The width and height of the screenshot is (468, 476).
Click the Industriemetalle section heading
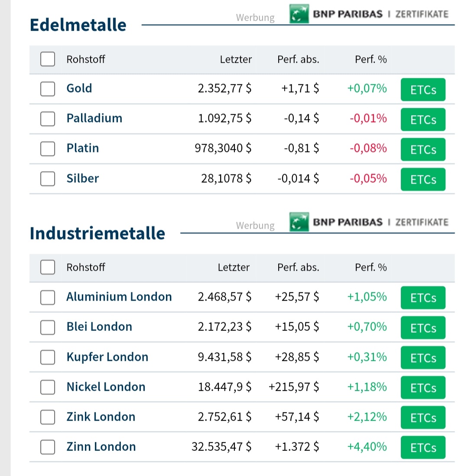coord(97,233)
